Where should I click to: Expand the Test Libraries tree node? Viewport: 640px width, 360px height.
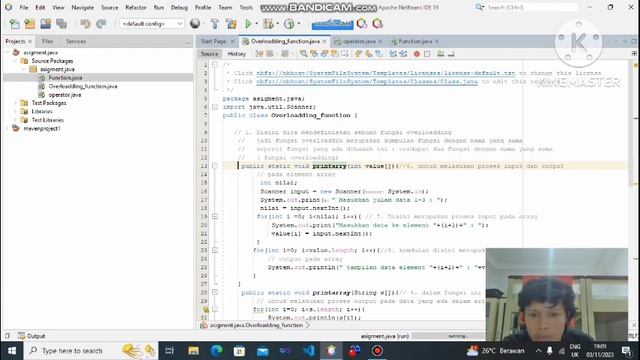coord(16,120)
